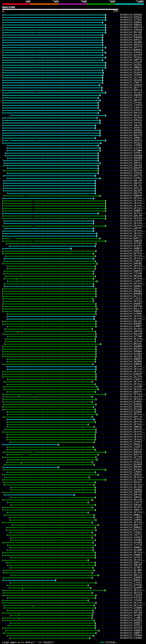Viewport: 146px width, 644px height.
Task: Click the purple ~60% identity legend bar
Action: pyautogui.click(x=73, y=4)
